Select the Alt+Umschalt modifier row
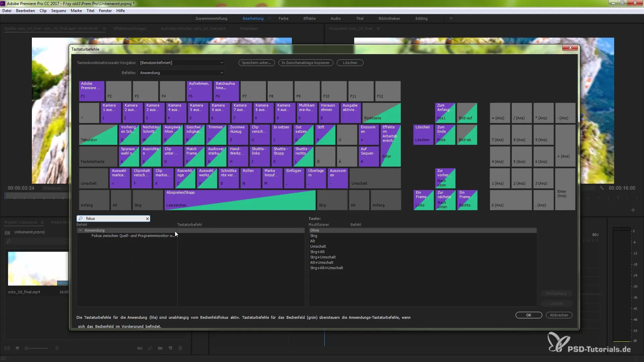The image size is (644, 362). coord(423,262)
